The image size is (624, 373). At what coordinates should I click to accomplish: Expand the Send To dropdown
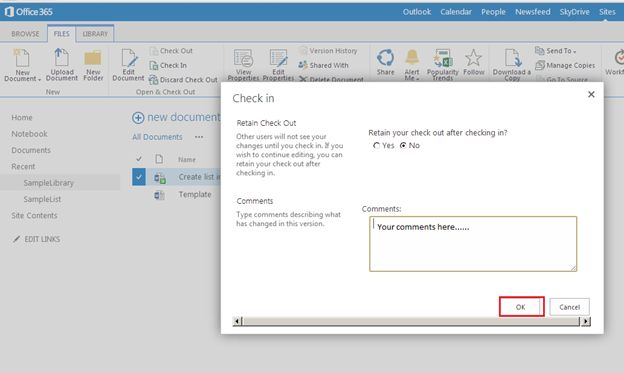coord(556,51)
